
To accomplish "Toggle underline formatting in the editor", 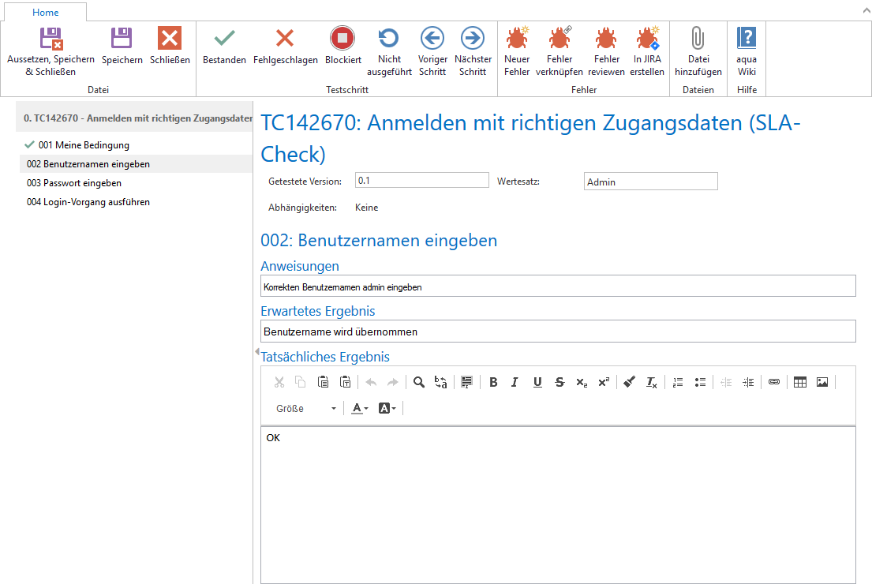I will coord(537,382).
